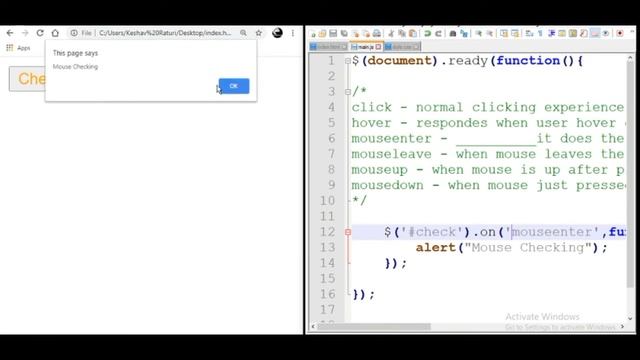Click the Replace icon in Notepad++ toolbar
640x360 pixels.
(x=464, y=33)
